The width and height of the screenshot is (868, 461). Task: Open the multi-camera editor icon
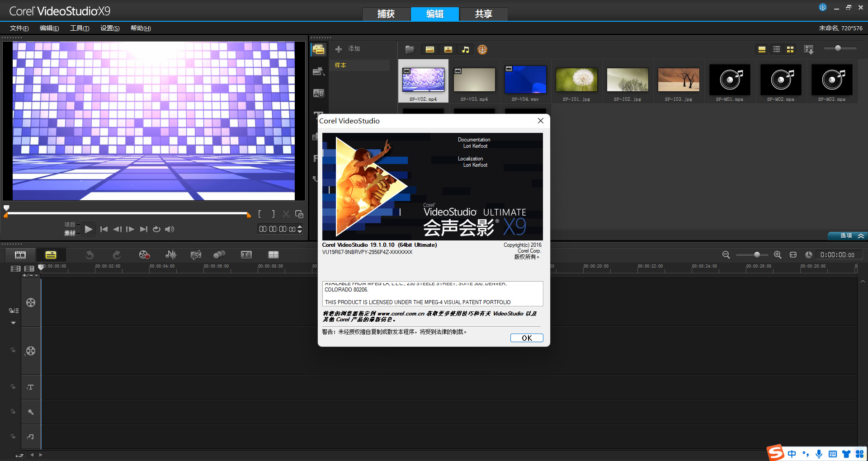[x=274, y=255]
